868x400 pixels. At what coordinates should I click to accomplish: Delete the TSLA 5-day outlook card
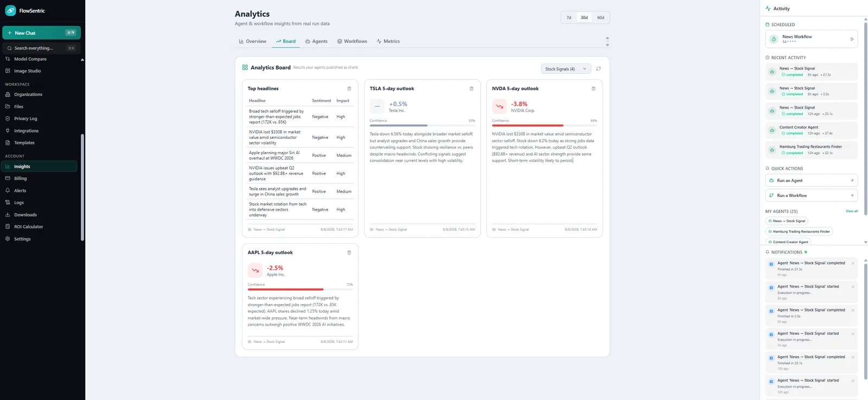[471, 88]
